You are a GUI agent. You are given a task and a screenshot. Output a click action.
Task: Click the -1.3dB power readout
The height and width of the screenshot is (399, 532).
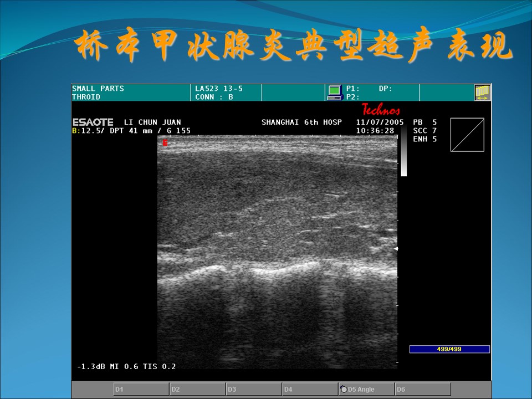tap(91, 366)
